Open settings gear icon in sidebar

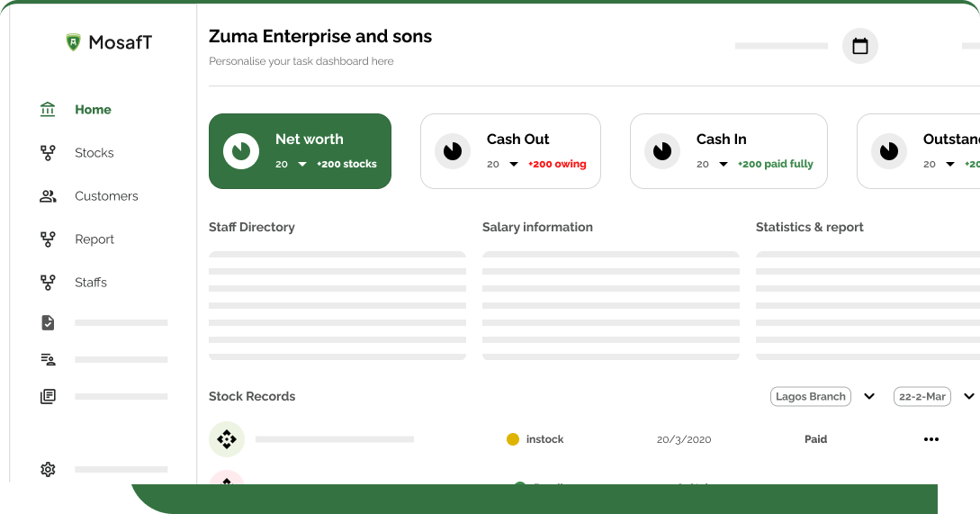tap(48, 469)
